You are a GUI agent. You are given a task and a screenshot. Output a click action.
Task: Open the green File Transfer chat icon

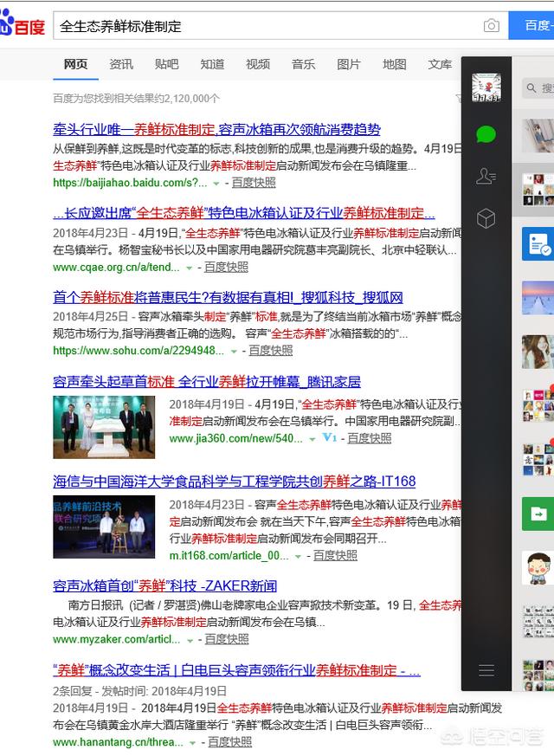coord(537,514)
